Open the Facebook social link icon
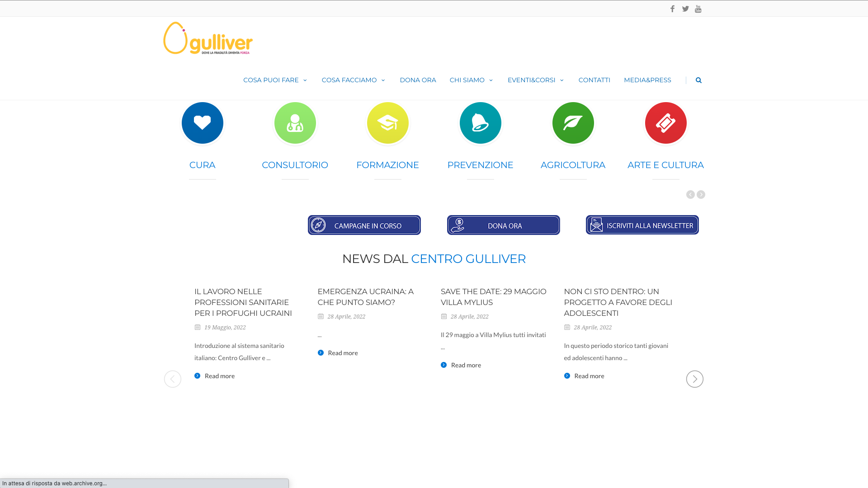The image size is (868, 488). 672,9
